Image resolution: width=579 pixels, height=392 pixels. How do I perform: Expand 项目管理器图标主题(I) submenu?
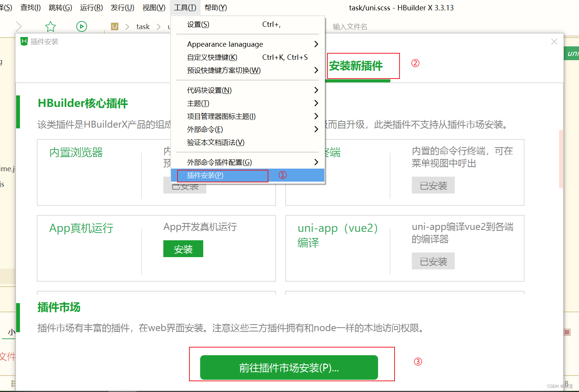[248, 116]
